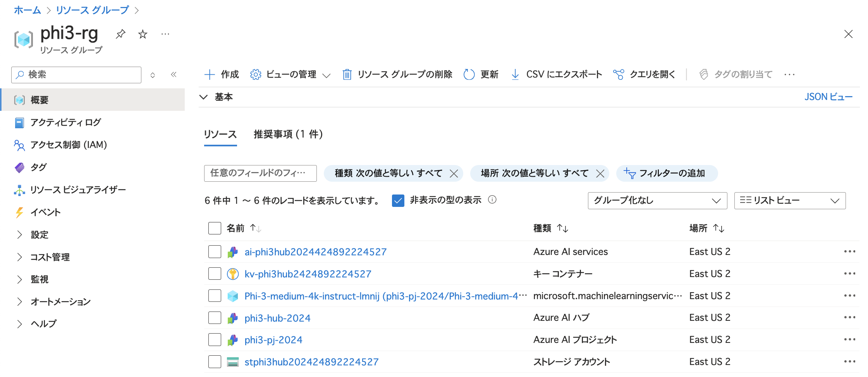The height and width of the screenshot is (377, 868).
Task: Click the 作成 plus button
Action: point(222,74)
